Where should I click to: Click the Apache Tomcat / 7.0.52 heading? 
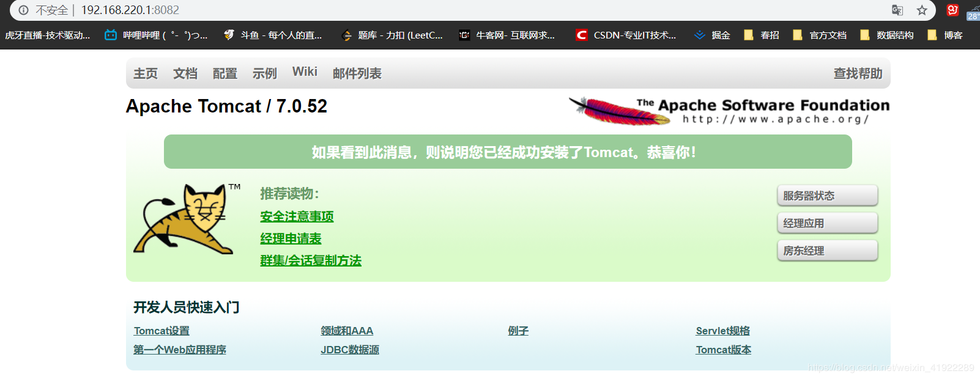pos(226,106)
